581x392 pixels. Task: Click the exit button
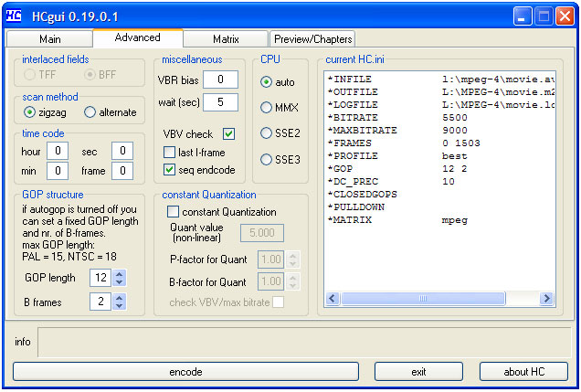[418, 372]
